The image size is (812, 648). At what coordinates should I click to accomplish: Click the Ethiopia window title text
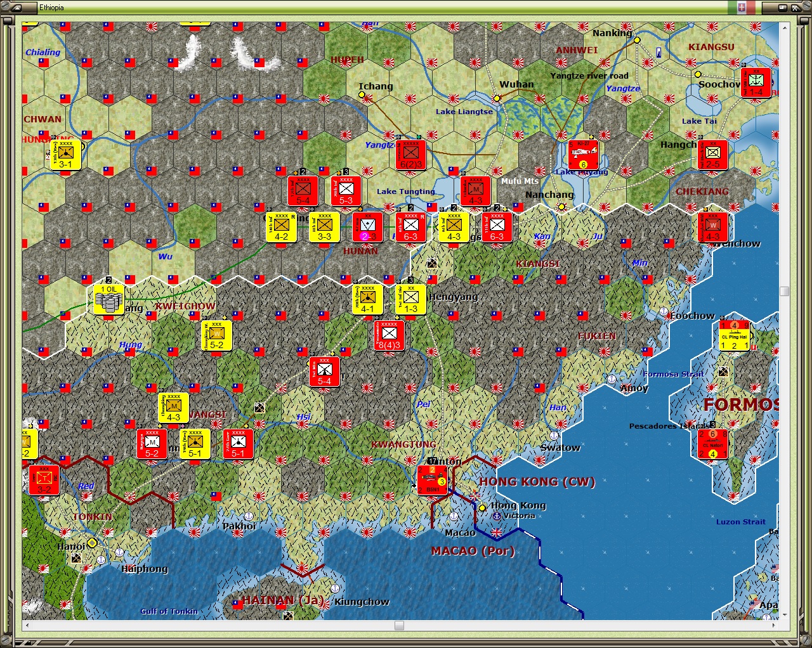coord(51,8)
